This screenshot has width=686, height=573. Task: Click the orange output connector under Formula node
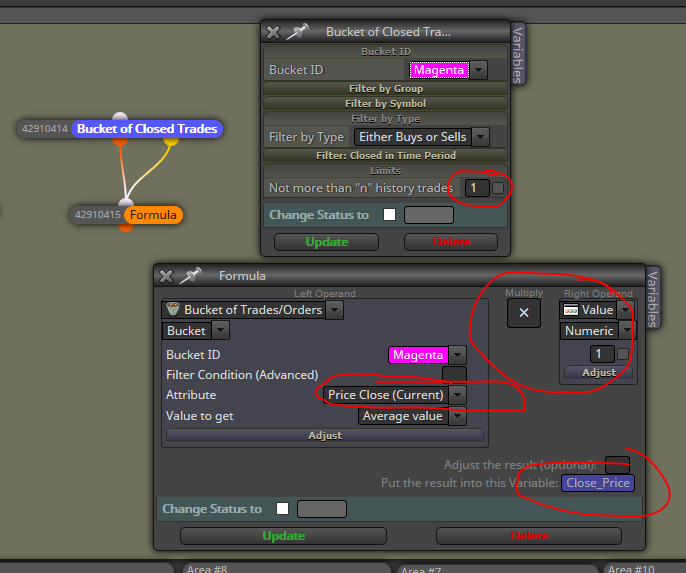126,227
